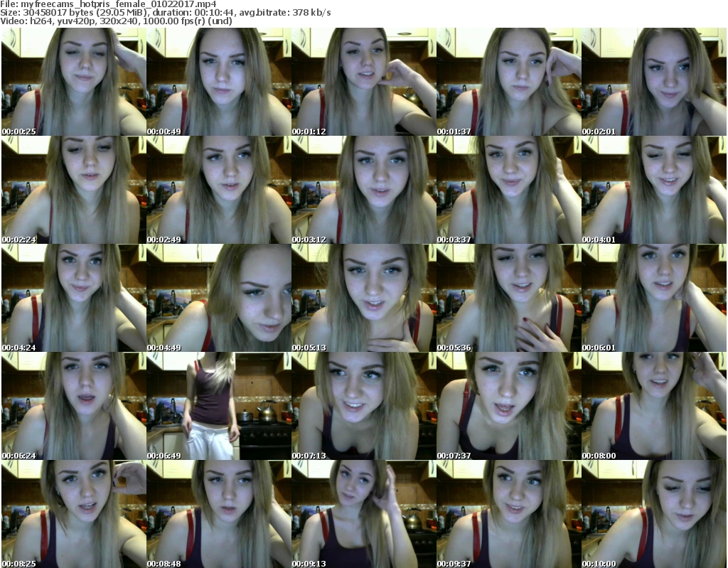Select the thumbnail stamped 00:01:12

(x=364, y=82)
